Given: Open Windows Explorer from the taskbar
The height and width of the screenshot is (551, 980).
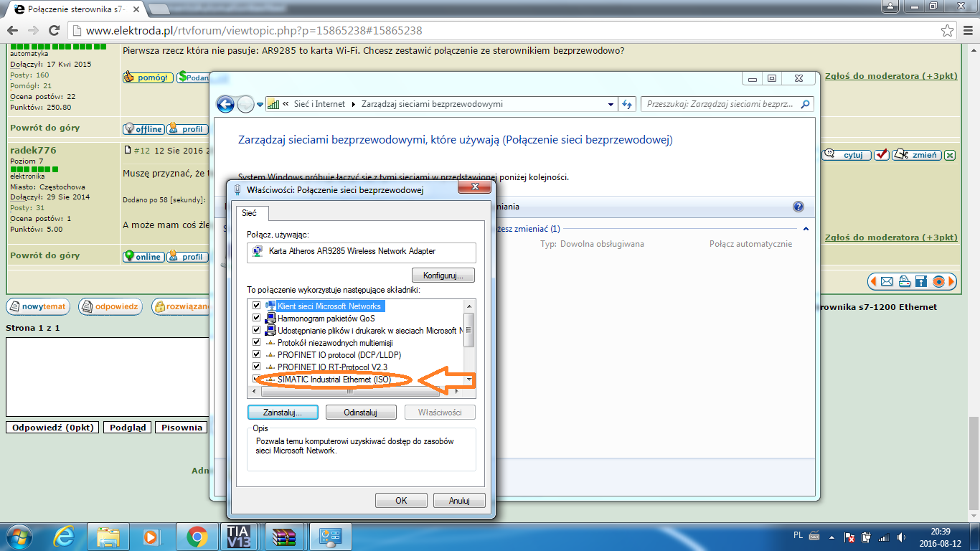Looking at the screenshot, I should click(108, 536).
